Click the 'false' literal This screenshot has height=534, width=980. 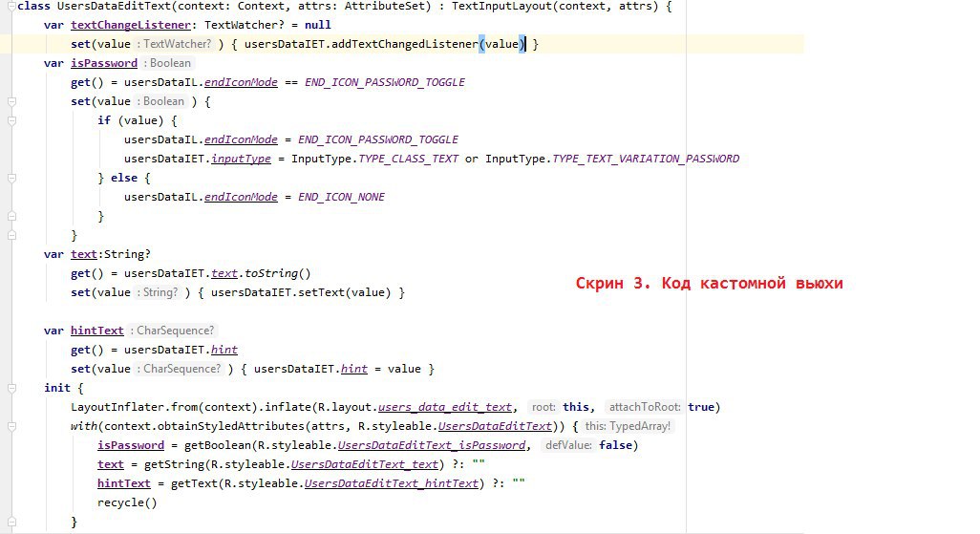[616, 445]
